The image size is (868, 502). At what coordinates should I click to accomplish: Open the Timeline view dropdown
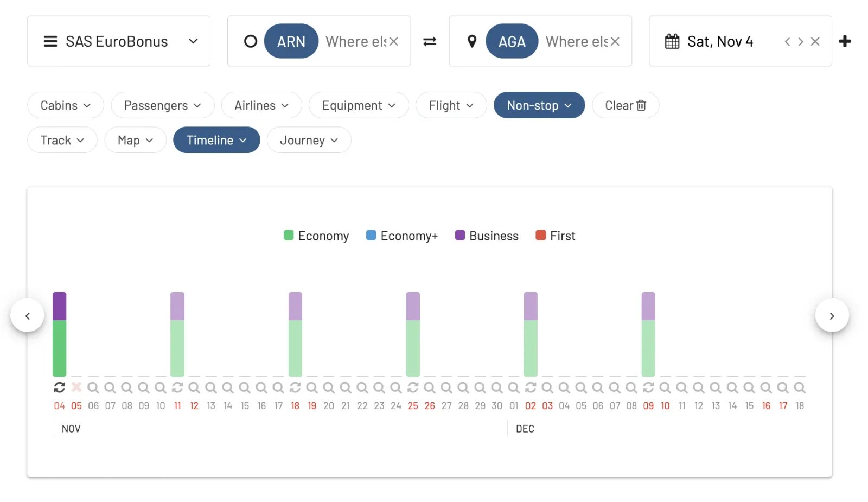[216, 140]
